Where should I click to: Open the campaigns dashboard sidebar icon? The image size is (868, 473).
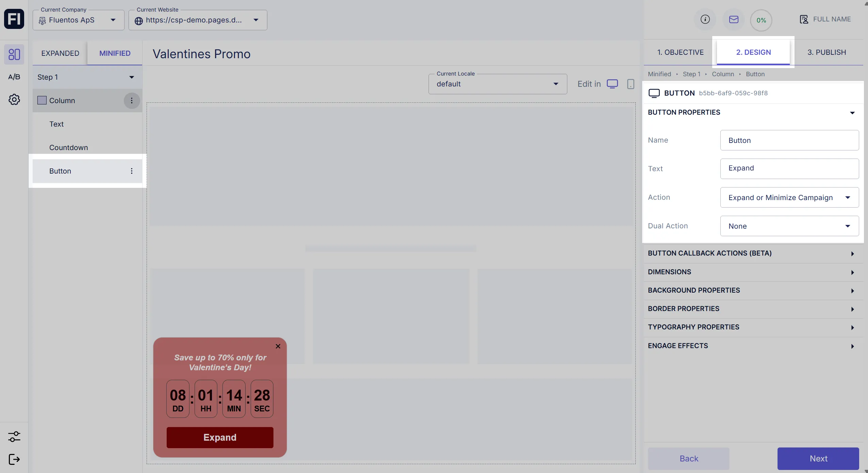14,54
